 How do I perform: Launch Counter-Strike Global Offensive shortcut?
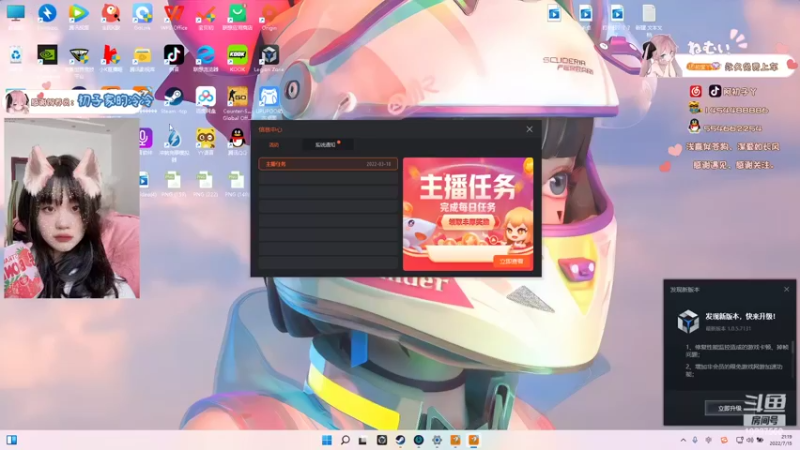[237, 96]
